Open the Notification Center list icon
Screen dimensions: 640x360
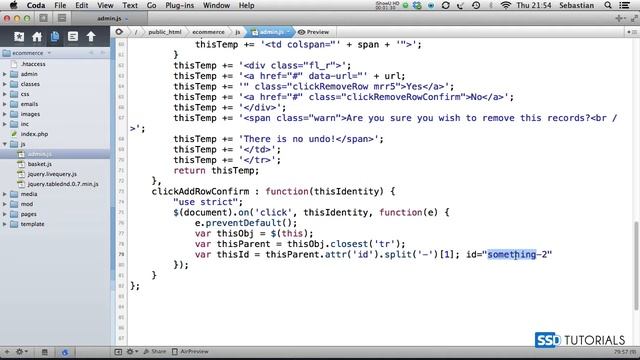pyautogui.click(x=624, y=5)
